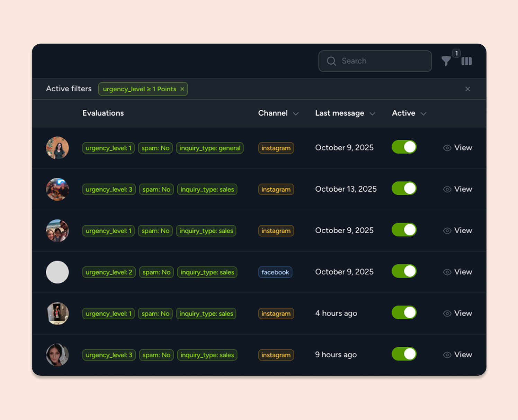This screenshot has height=420, width=518.
Task: Select the facebook channel tag
Action: pos(275,272)
